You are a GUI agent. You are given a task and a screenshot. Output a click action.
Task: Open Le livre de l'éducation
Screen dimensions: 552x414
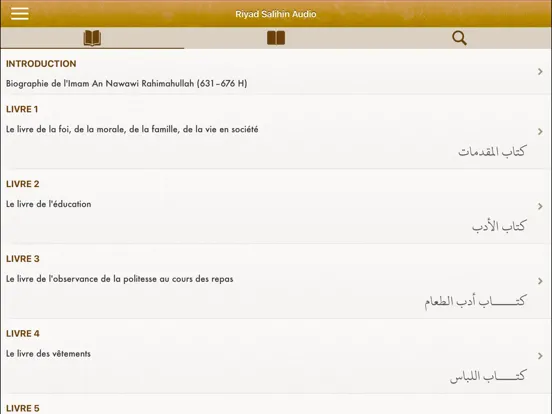coord(49,204)
